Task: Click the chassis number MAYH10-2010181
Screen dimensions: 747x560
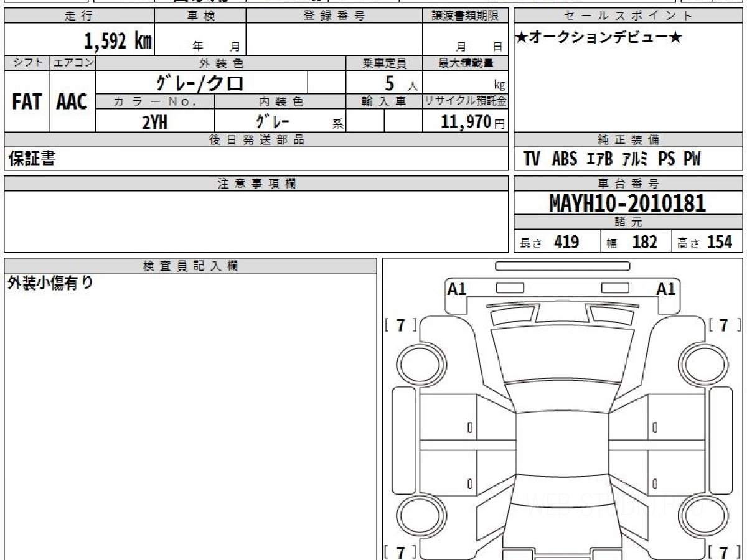Action: 627,203
